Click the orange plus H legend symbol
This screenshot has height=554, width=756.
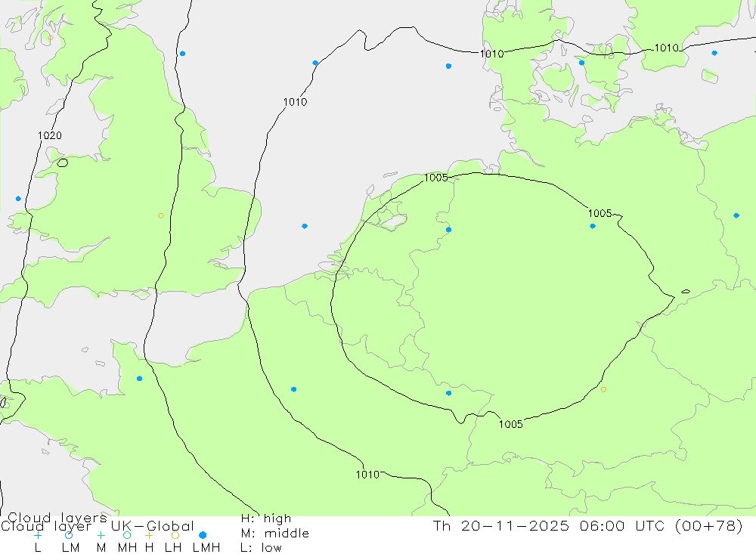point(149,535)
